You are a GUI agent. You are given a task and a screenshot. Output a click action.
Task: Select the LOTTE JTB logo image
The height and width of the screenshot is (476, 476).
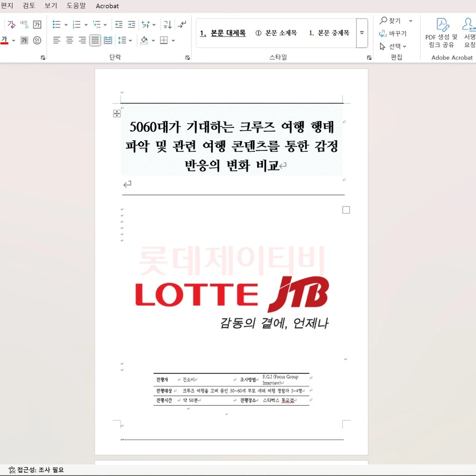coord(232,294)
